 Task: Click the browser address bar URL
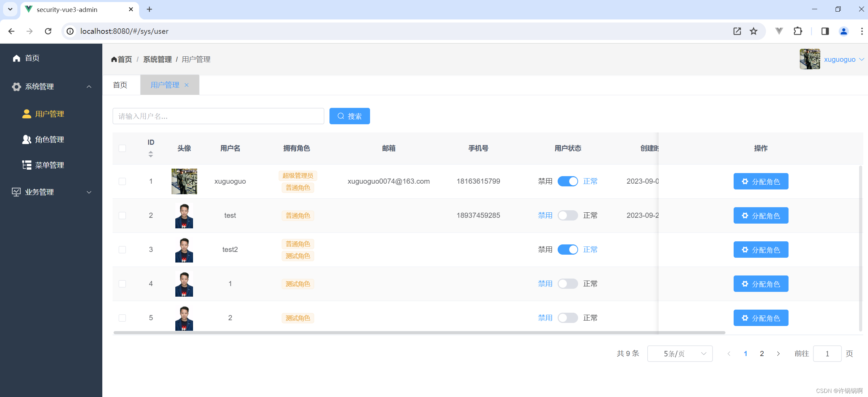(x=124, y=31)
